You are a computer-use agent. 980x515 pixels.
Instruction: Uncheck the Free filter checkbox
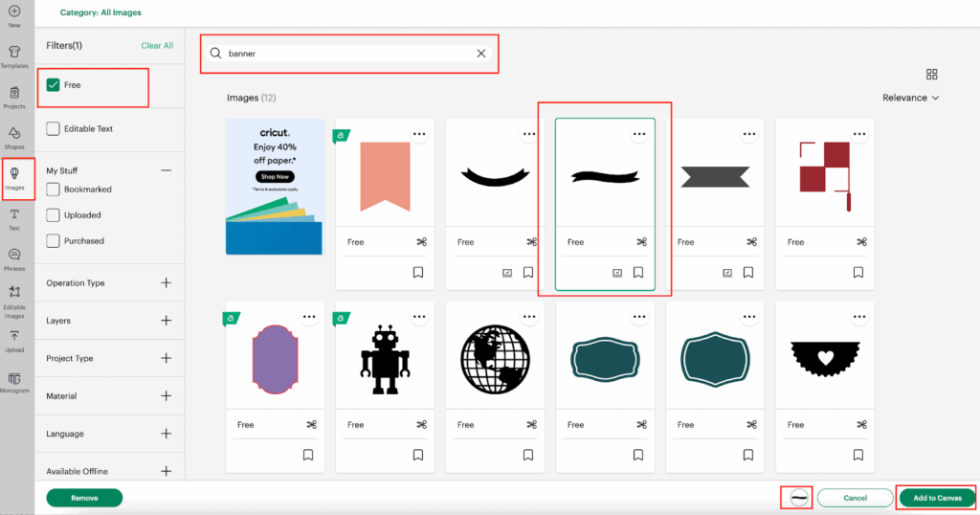54,85
